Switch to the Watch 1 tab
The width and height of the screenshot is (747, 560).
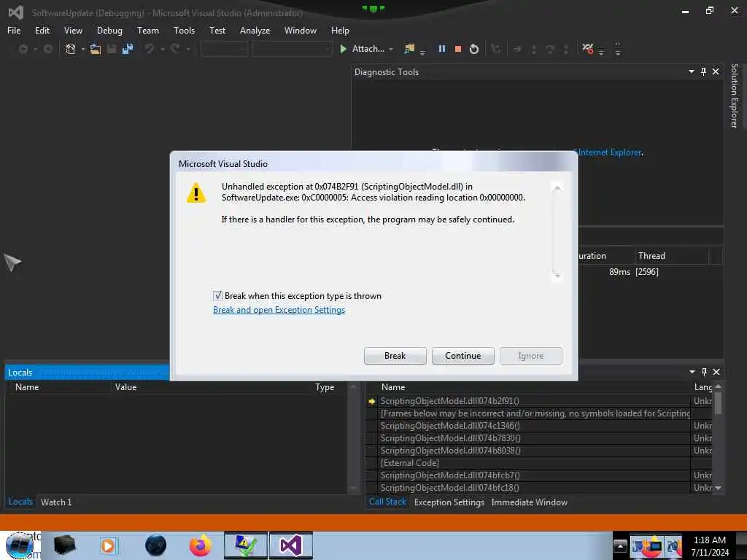click(56, 502)
